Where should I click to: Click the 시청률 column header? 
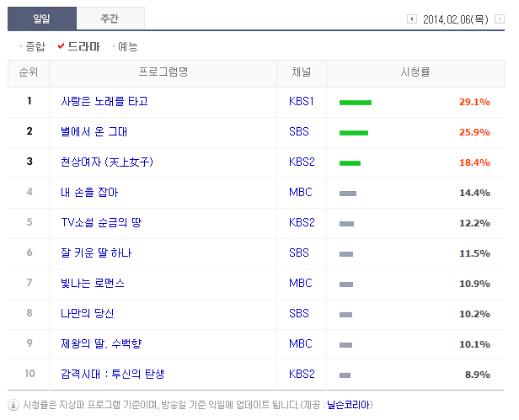(x=415, y=72)
